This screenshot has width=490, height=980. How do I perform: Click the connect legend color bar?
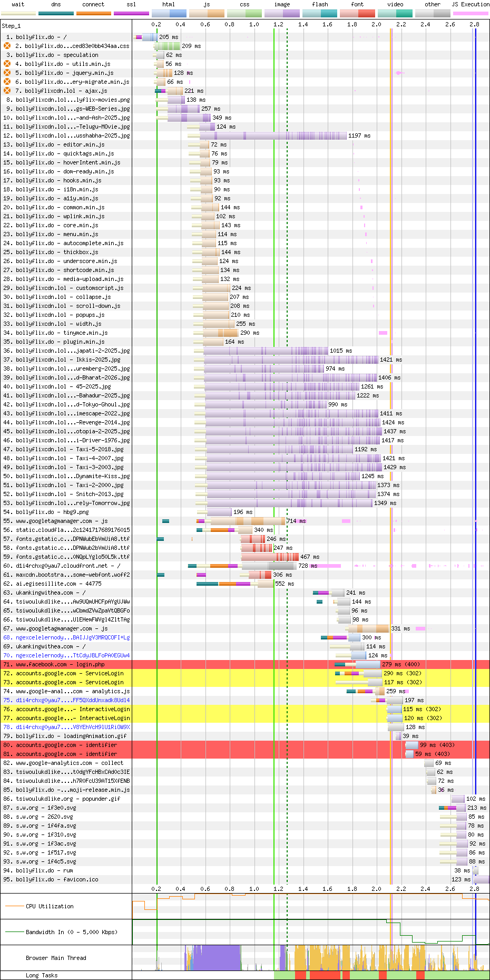coord(93,13)
